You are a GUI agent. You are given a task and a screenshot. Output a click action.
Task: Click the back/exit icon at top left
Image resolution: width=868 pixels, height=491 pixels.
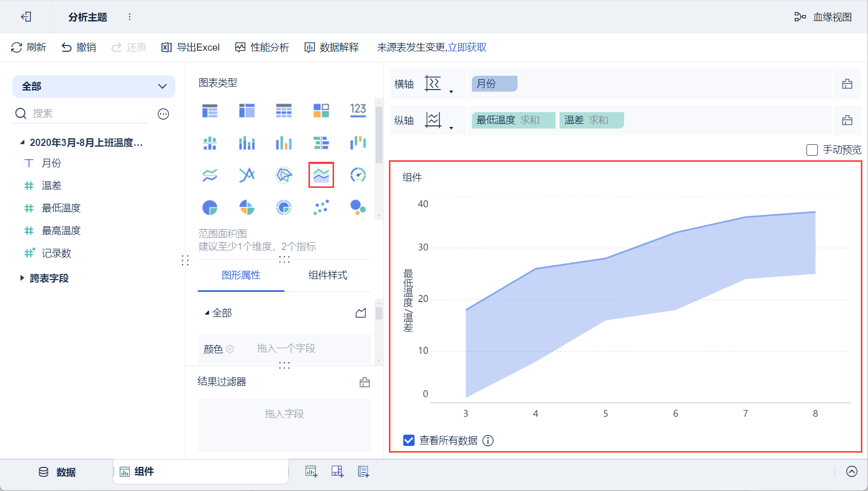click(x=26, y=17)
